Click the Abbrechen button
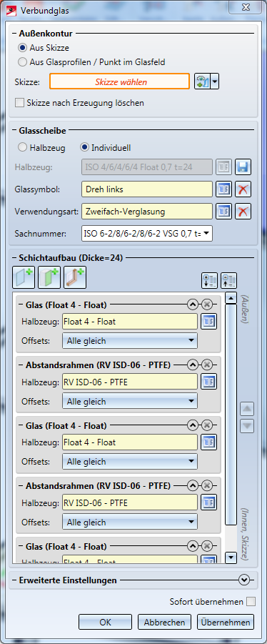The width and height of the screenshot is (267, 644). (x=164, y=623)
